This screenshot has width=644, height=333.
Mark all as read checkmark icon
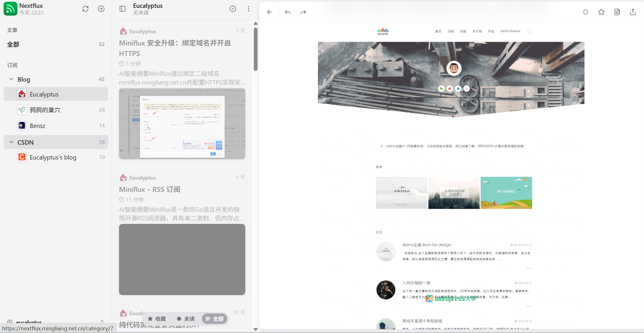pyautogui.click(x=233, y=9)
